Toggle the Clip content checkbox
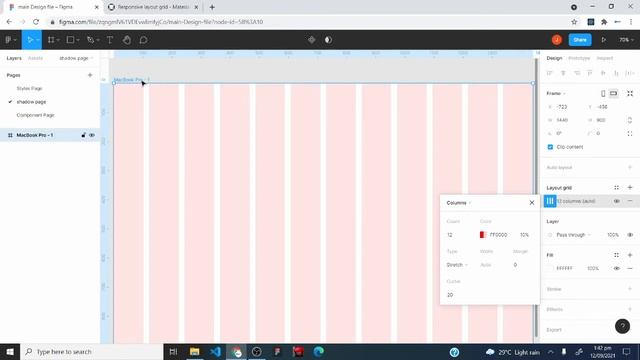The height and width of the screenshot is (360, 640). point(550,147)
